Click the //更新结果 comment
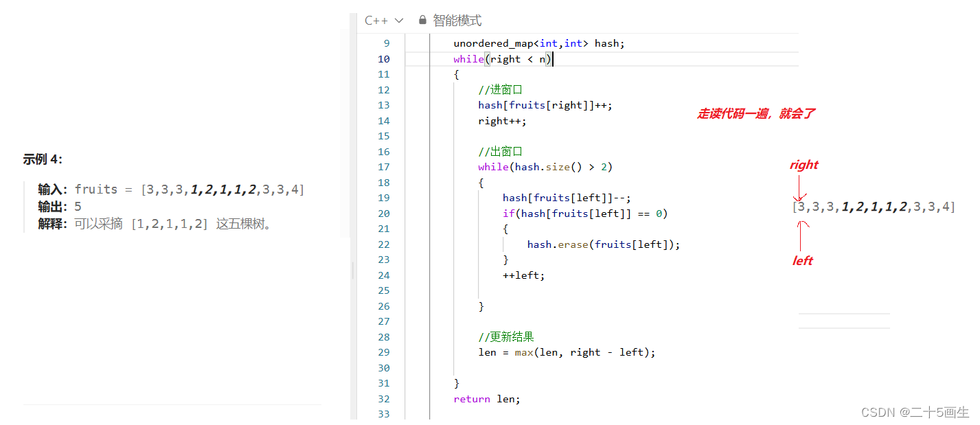980x425 pixels. tap(506, 337)
